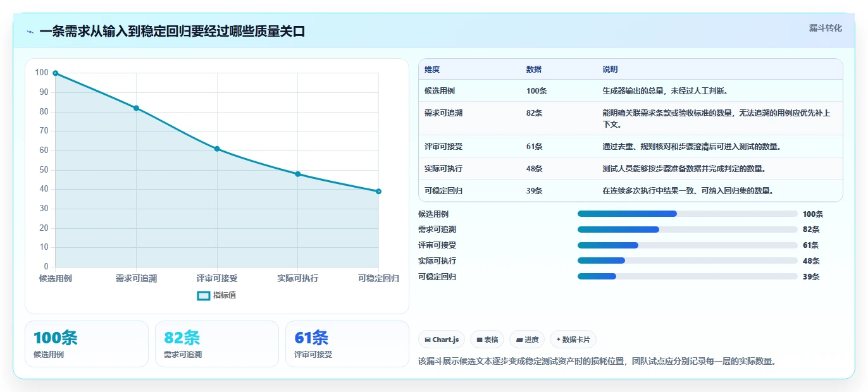Click the 候选用例 progress bar

tap(688, 214)
